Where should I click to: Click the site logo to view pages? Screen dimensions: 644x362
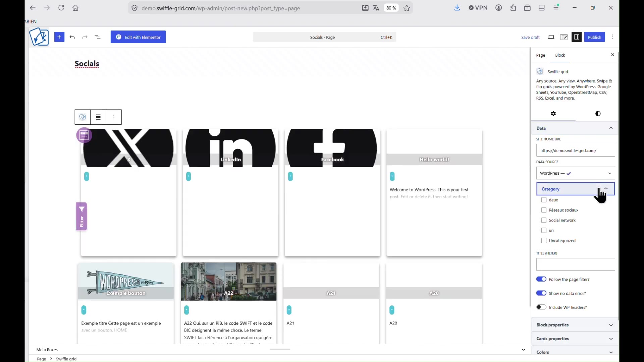[x=39, y=37]
